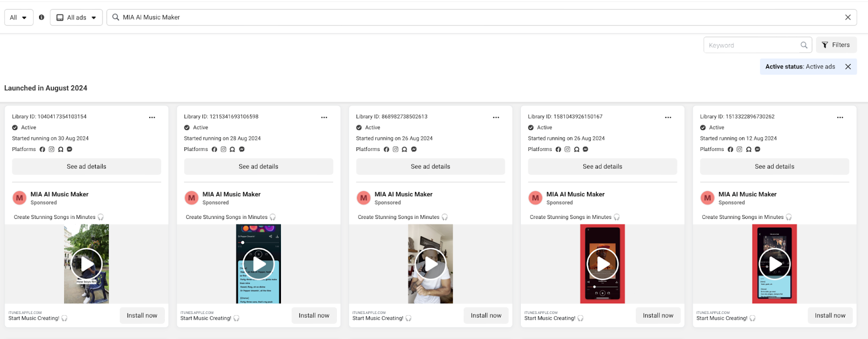Click the Active status checkmark on ad 1513322896730262
Viewport: 868px width, 339px height.
click(703, 128)
